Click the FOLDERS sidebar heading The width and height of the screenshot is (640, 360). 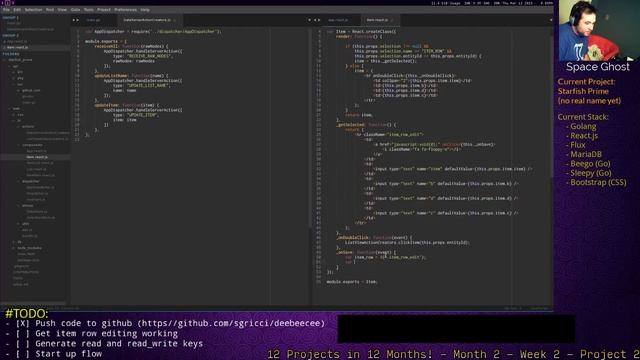coord(11,53)
